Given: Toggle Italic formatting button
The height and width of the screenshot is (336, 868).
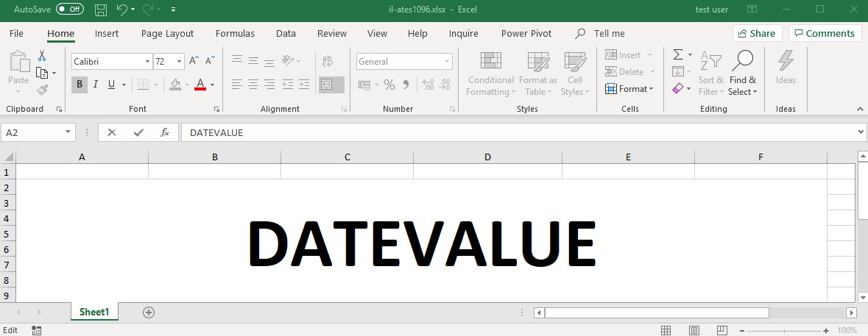Looking at the screenshot, I should point(96,85).
